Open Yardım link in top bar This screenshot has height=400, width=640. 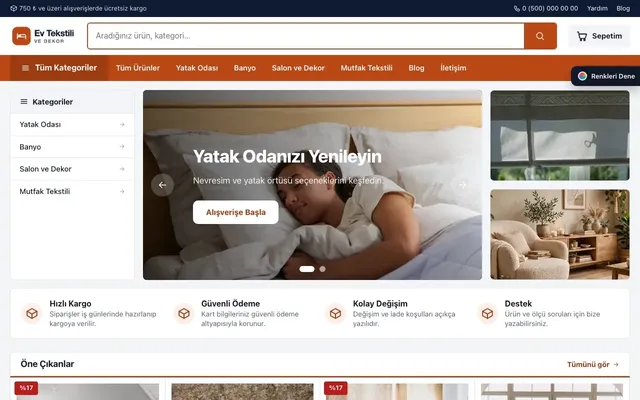(x=597, y=8)
